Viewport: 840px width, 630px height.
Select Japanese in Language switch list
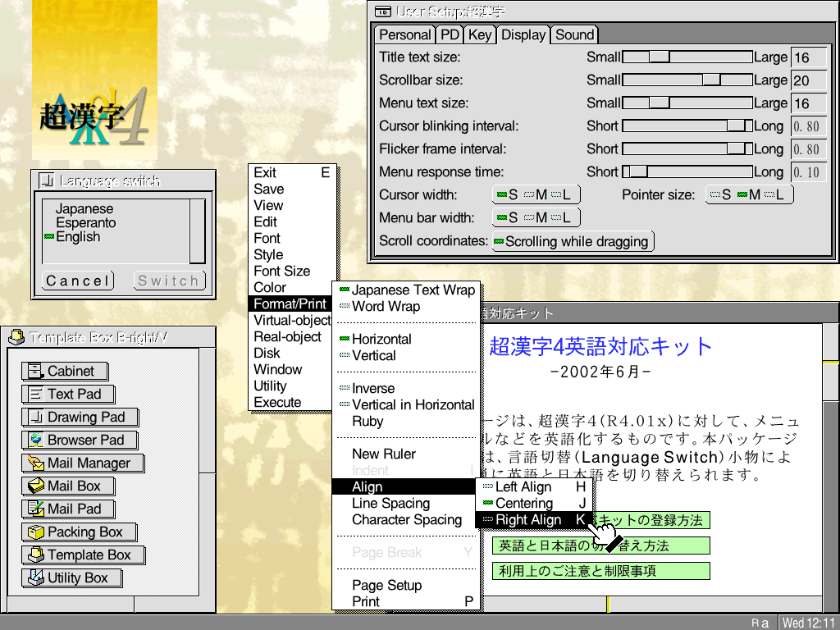click(84, 209)
